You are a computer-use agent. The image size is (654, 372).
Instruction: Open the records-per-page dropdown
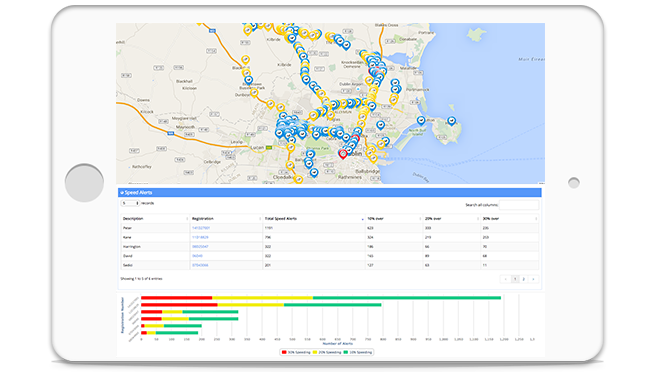point(130,203)
